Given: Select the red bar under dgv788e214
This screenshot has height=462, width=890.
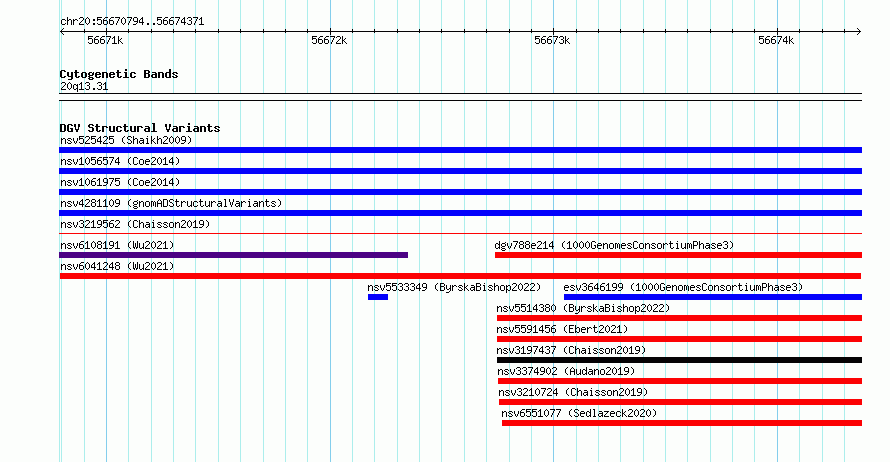Looking at the screenshot, I should pyautogui.click(x=678, y=255).
